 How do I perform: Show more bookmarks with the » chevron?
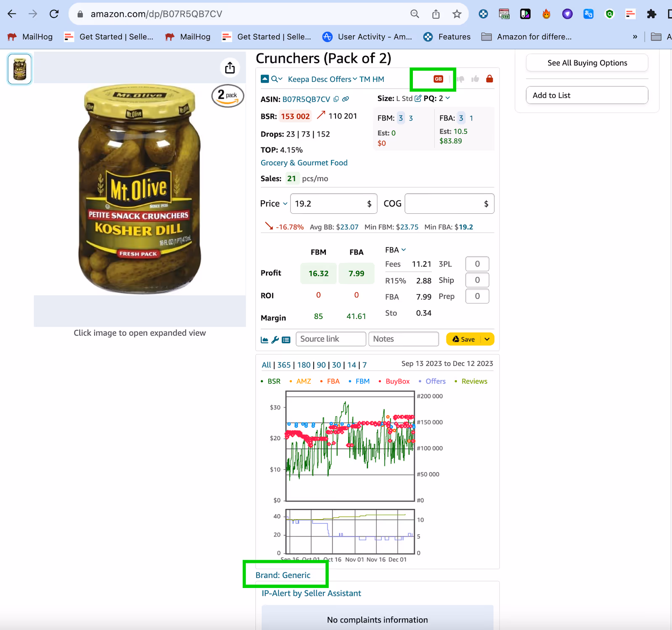[x=635, y=37]
